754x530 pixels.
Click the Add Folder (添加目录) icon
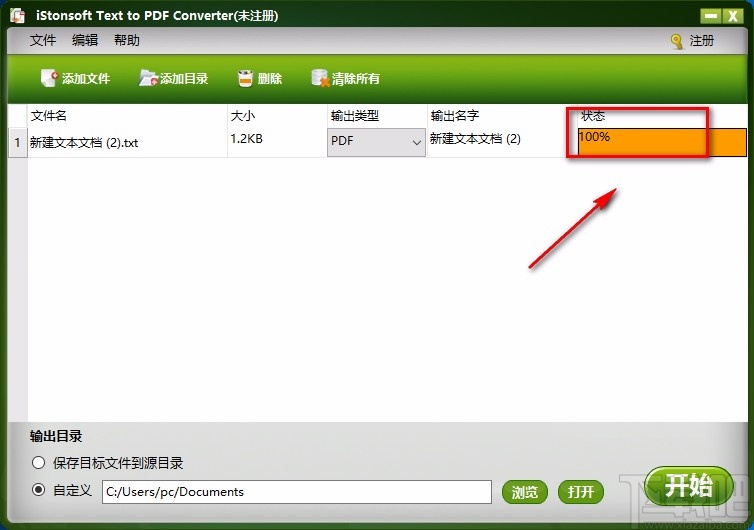pyautogui.click(x=148, y=78)
